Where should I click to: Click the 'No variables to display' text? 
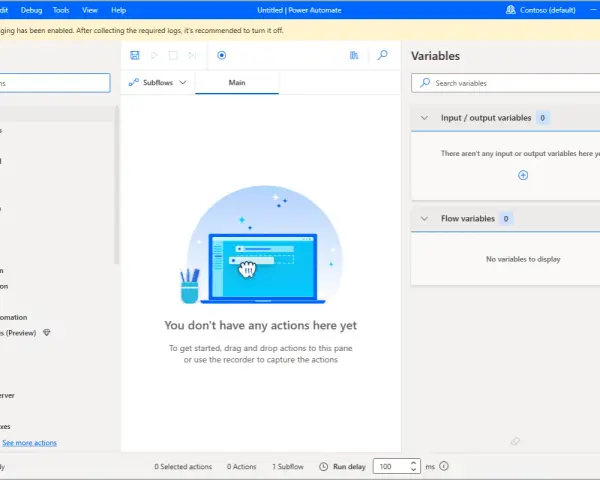coord(523,259)
